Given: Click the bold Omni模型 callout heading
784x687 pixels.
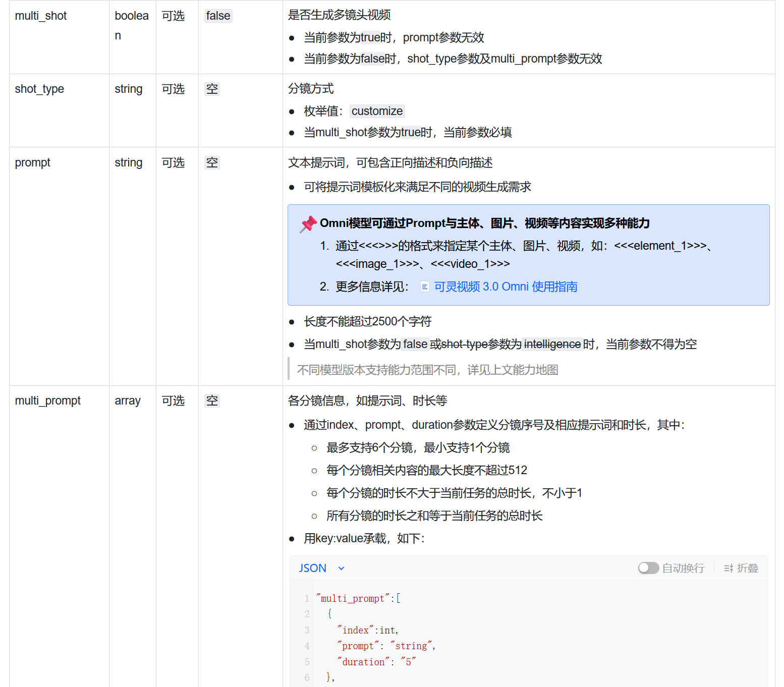Looking at the screenshot, I should click(x=484, y=223).
